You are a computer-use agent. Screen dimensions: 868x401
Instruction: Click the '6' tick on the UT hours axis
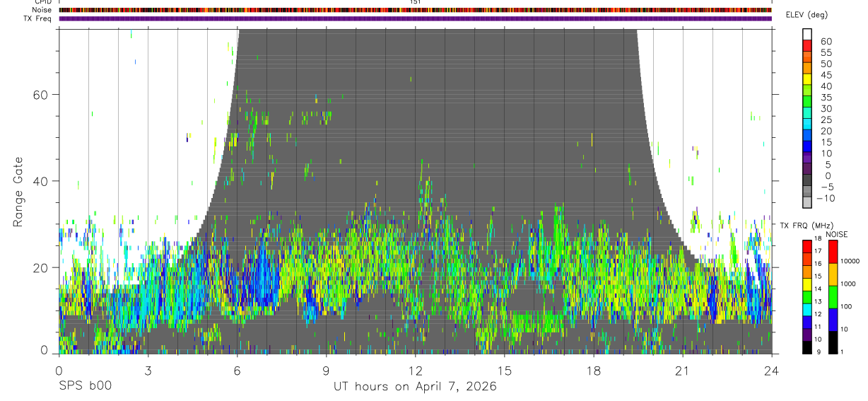pos(237,370)
